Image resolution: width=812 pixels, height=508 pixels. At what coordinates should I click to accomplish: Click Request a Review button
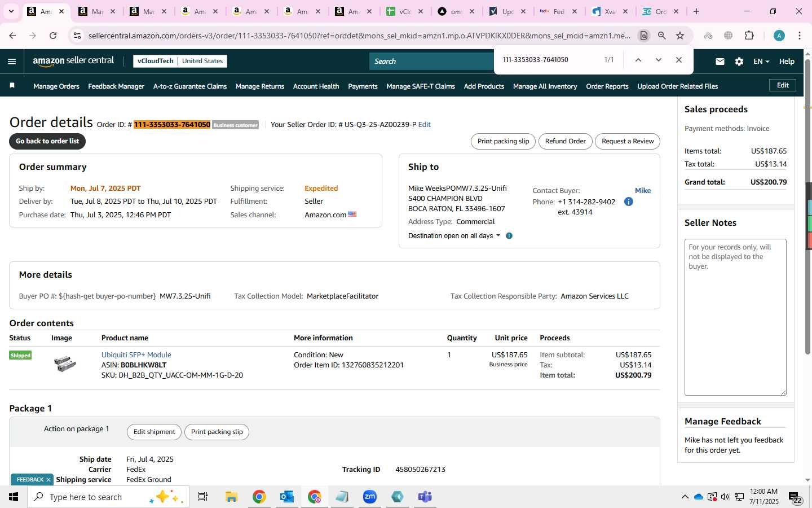click(628, 141)
